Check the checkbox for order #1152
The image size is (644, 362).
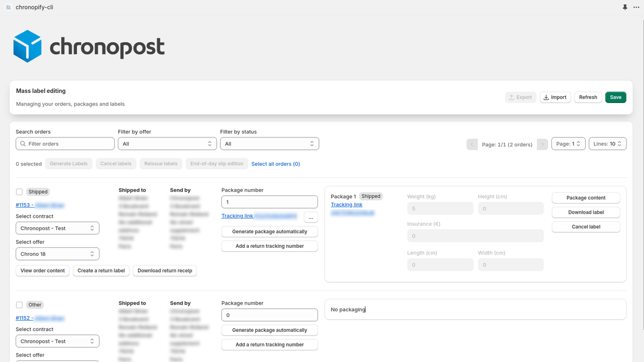point(19,305)
